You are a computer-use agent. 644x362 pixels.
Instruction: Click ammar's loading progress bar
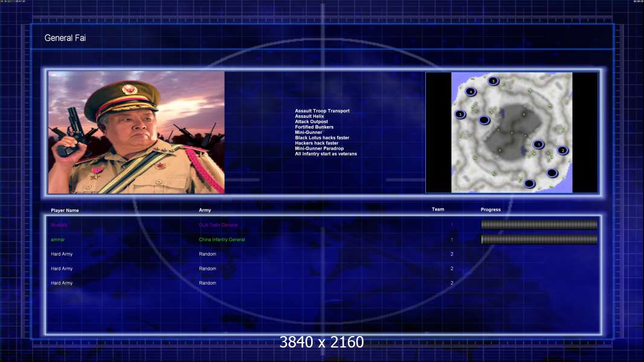[539, 239]
